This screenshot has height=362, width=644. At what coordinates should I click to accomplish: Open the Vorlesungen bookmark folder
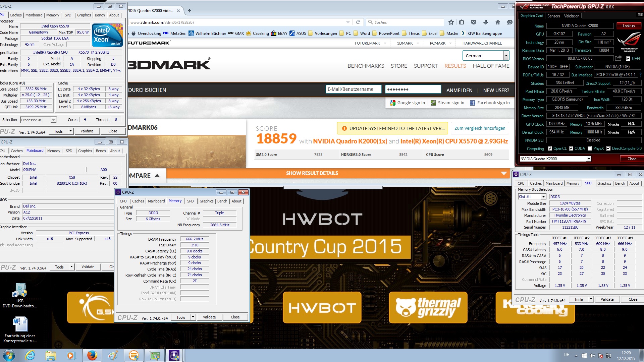click(323, 33)
